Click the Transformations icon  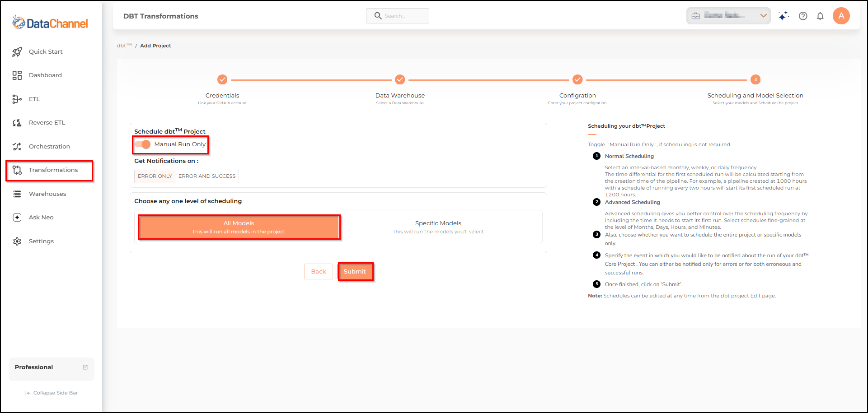click(17, 170)
